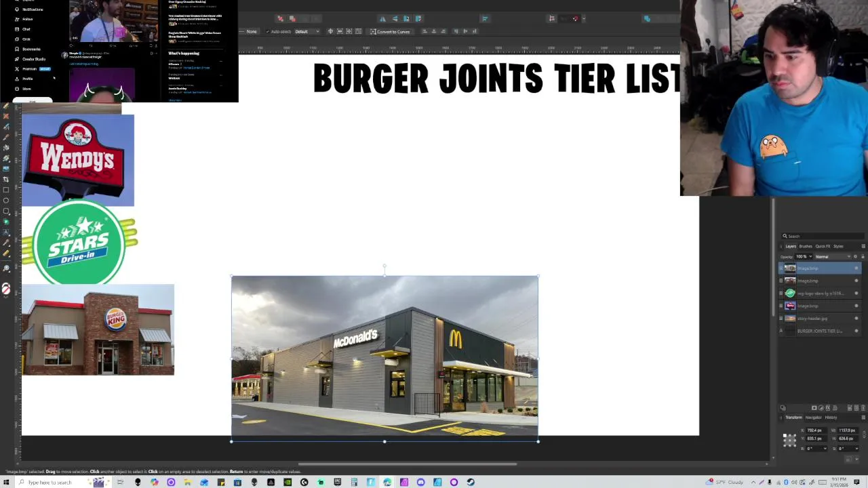
Task: Click the red magnet snapping icon
Action: [576, 19]
